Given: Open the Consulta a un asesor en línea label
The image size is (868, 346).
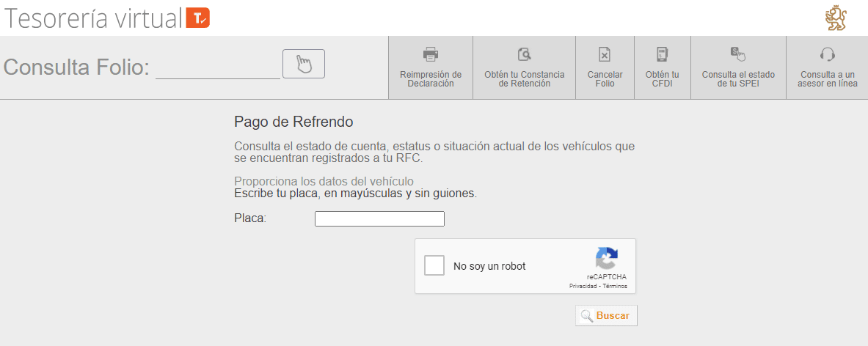Looking at the screenshot, I should (x=827, y=79).
